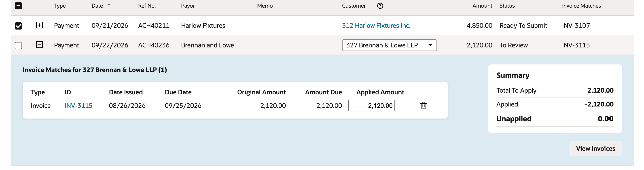The width and height of the screenshot is (644, 170).
Task: Click the Customer column help icon
Action: (380, 6)
